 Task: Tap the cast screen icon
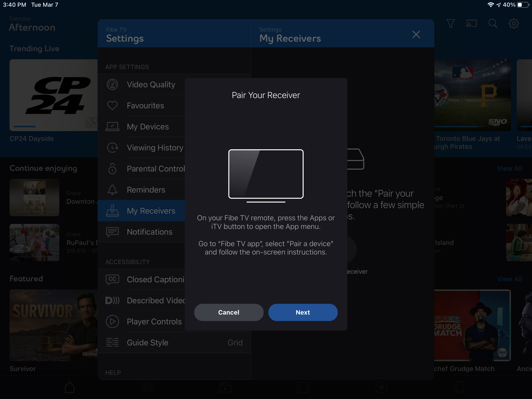click(471, 23)
